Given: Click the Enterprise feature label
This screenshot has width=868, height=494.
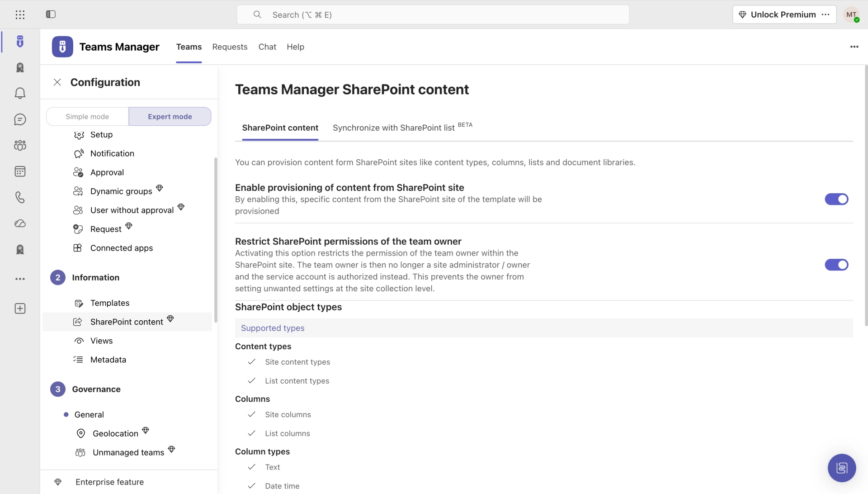Looking at the screenshot, I should pyautogui.click(x=109, y=482).
